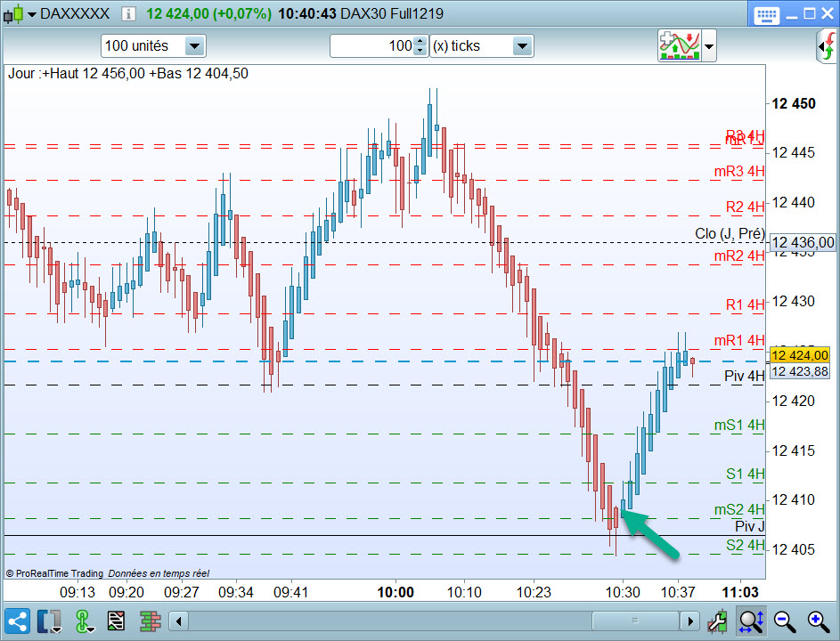Toggle the price list panel icon
The height and width of the screenshot is (641, 840).
coord(117,621)
